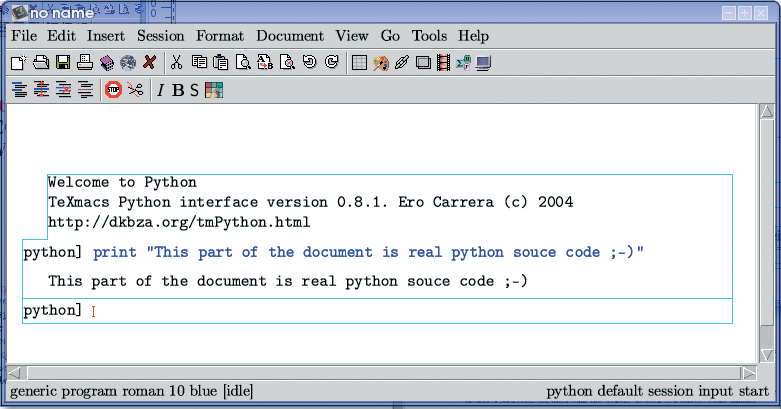Click the globe language icon
781x409 pixels.
pos(128,63)
